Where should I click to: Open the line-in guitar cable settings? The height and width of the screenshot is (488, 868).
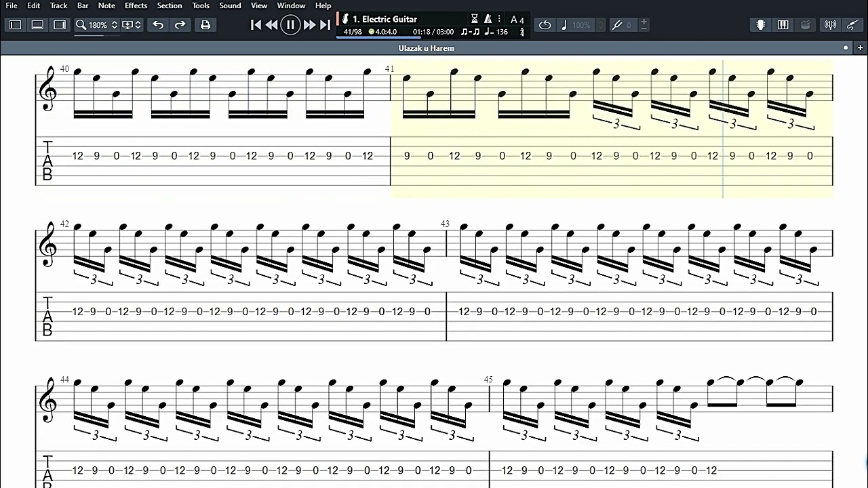click(x=853, y=25)
